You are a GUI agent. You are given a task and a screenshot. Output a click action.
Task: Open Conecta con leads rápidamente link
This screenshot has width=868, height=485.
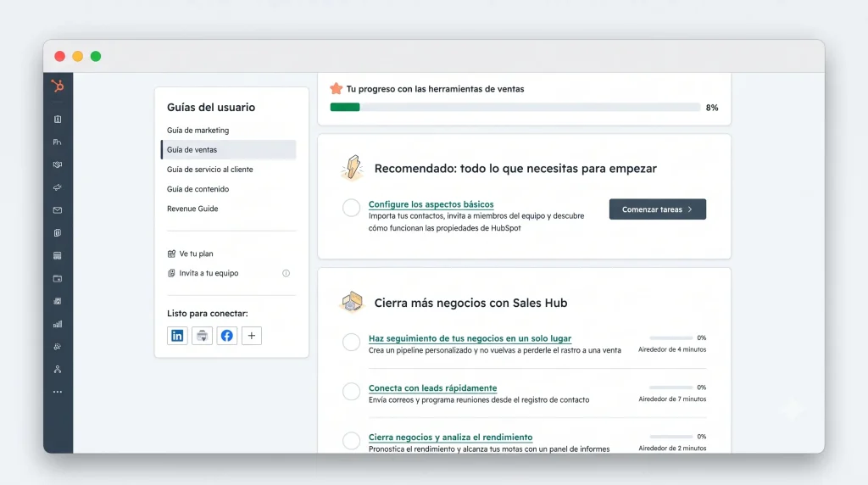[x=433, y=388]
